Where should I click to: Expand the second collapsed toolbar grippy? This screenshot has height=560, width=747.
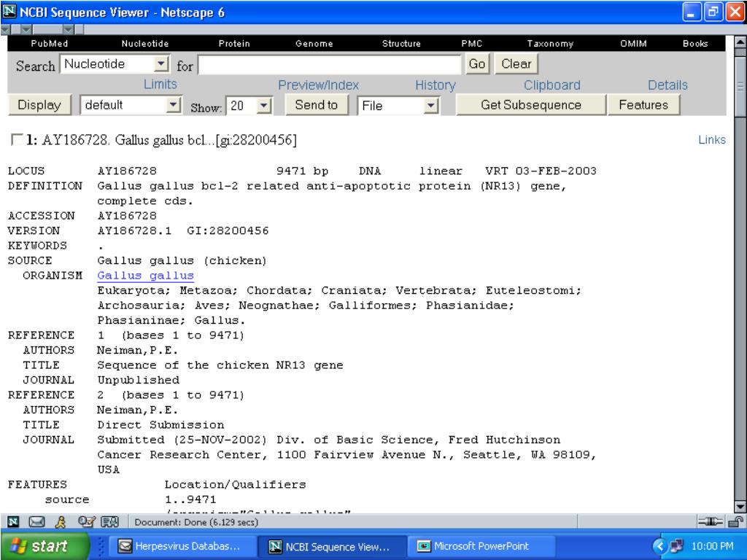[x=26, y=29]
